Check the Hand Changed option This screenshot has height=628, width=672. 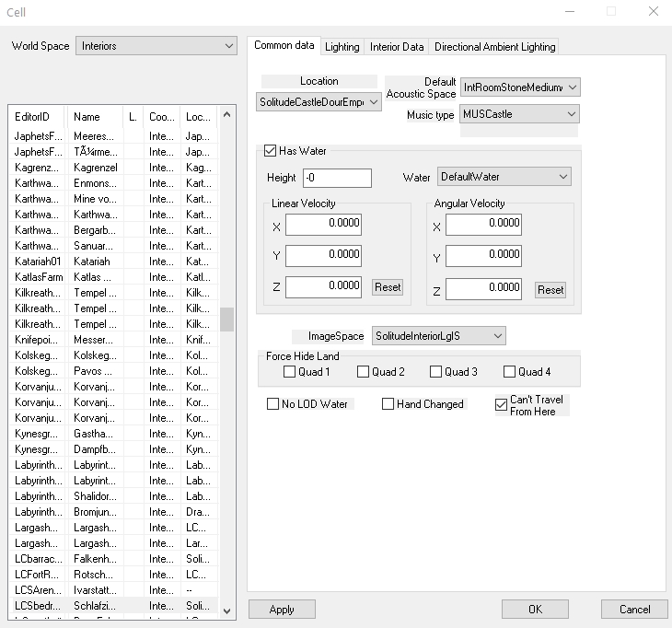pos(388,404)
